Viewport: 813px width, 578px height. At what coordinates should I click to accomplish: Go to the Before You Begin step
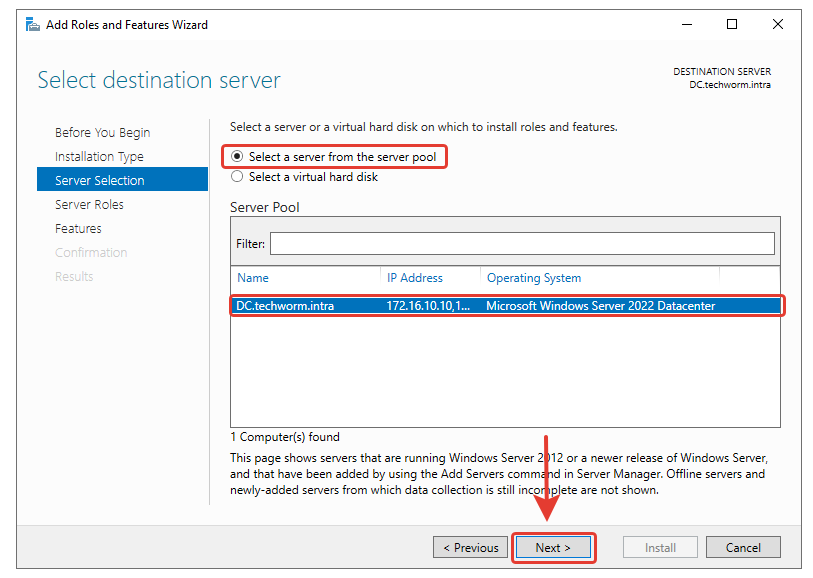(102, 133)
